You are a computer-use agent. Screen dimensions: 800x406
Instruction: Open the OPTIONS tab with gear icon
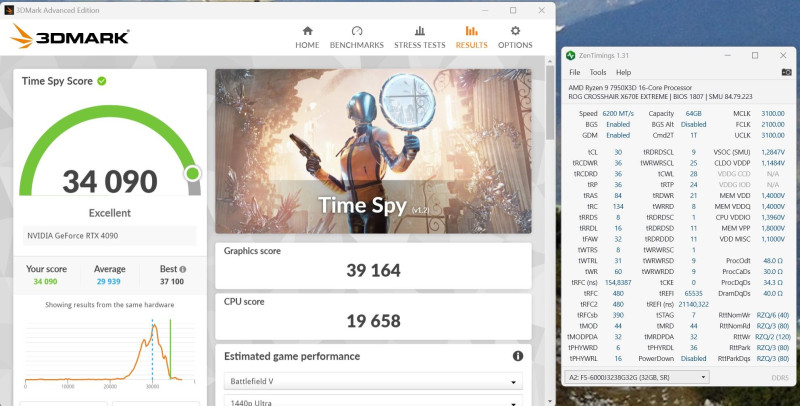click(x=515, y=38)
